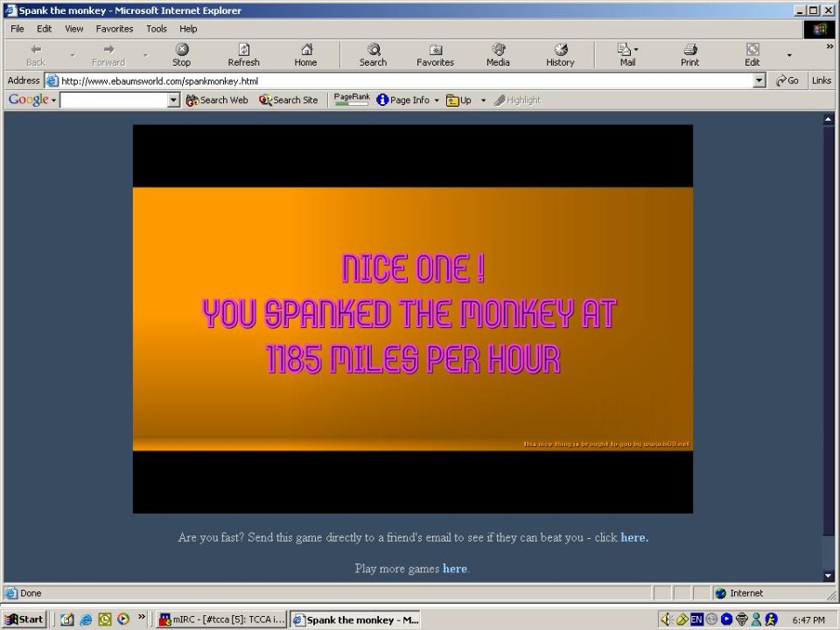
Task: Stop page loading with Stop button
Action: [x=182, y=55]
